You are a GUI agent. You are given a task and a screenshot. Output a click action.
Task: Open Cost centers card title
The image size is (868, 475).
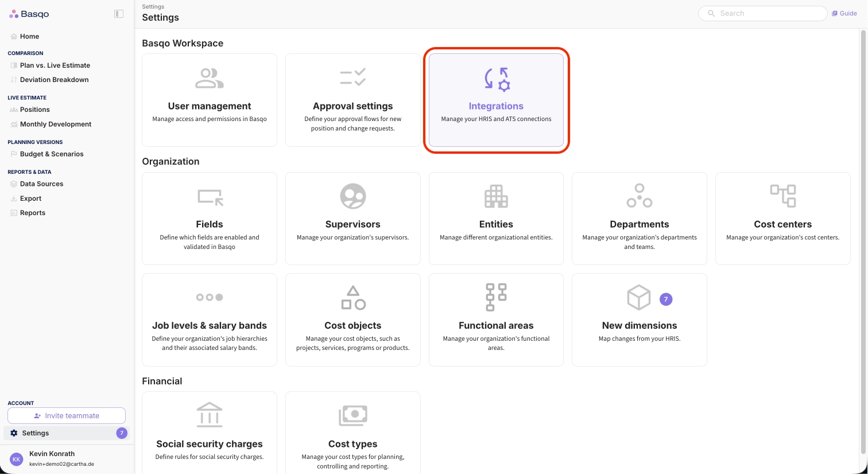click(x=783, y=224)
